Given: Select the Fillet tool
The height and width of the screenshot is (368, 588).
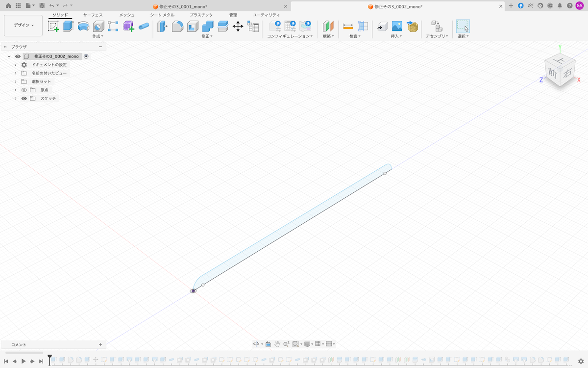Looking at the screenshot, I should click(x=177, y=26).
